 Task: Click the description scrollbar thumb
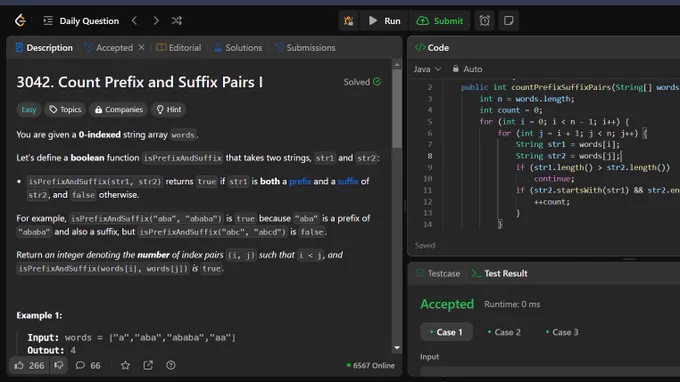397,108
